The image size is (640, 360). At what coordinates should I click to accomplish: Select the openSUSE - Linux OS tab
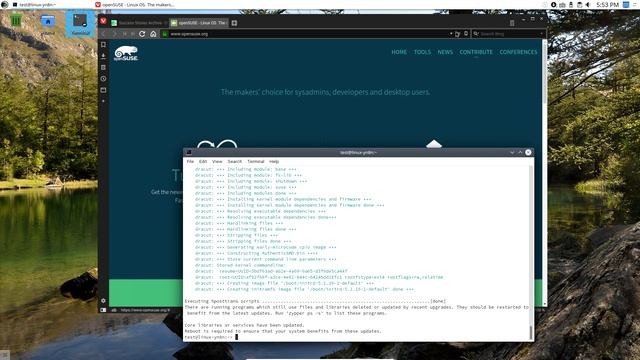[199, 23]
